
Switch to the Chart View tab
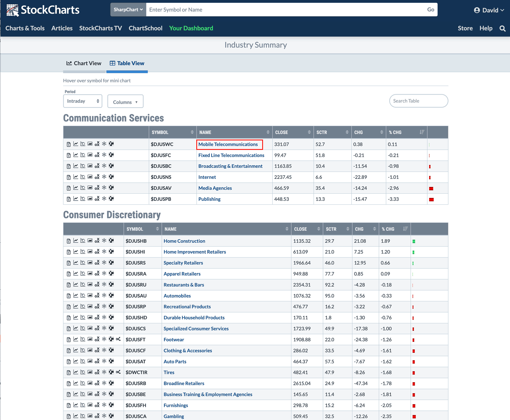(84, 63)
